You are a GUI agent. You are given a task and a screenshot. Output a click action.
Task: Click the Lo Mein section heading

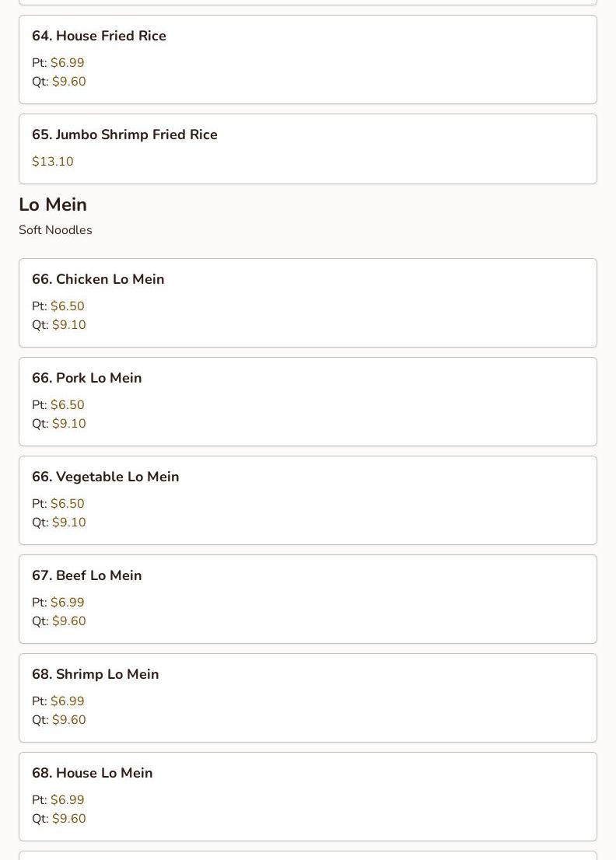(53, 205)
